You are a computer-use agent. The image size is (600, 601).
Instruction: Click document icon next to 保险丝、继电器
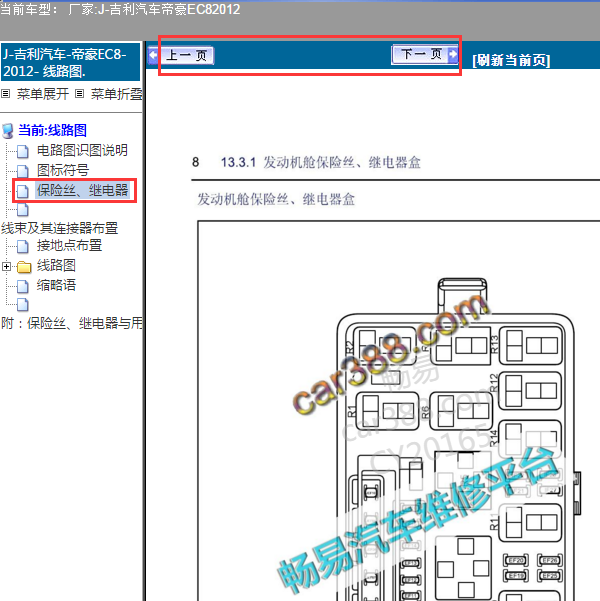pyautogui.click(x=23, y=191)
